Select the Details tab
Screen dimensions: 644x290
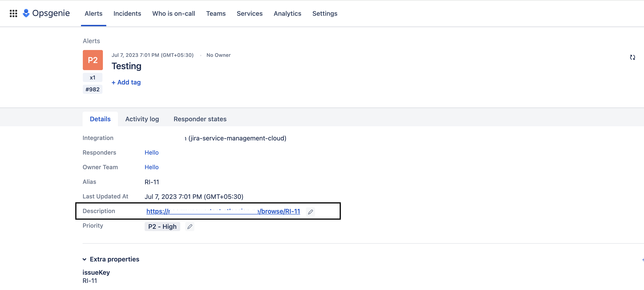[x=100, y=119]
